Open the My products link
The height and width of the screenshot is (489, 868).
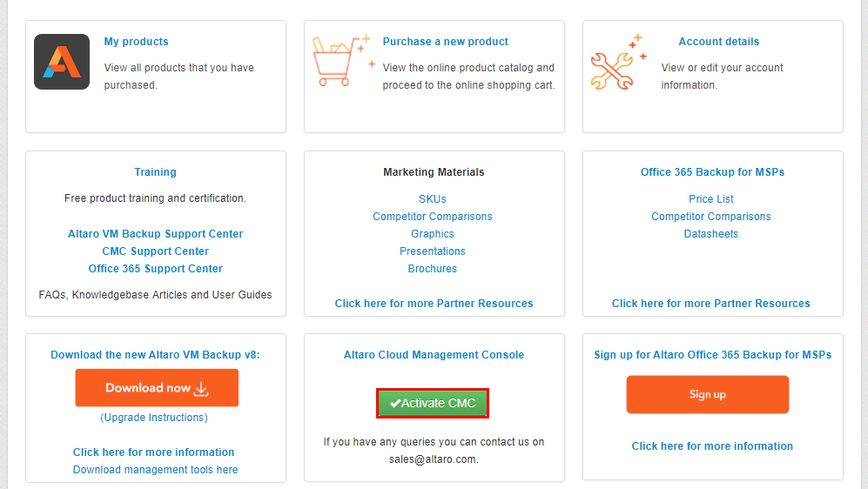tap(136, 42)
